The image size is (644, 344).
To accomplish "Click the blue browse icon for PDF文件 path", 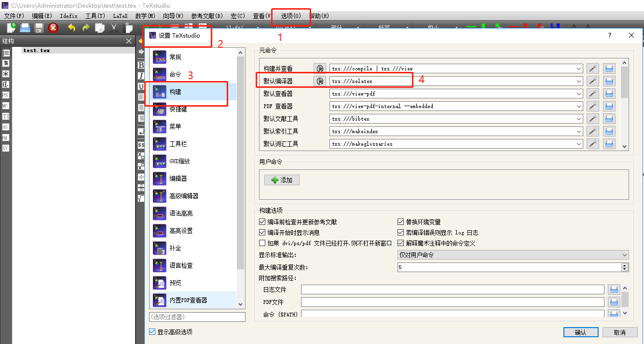I will [614, 302].
